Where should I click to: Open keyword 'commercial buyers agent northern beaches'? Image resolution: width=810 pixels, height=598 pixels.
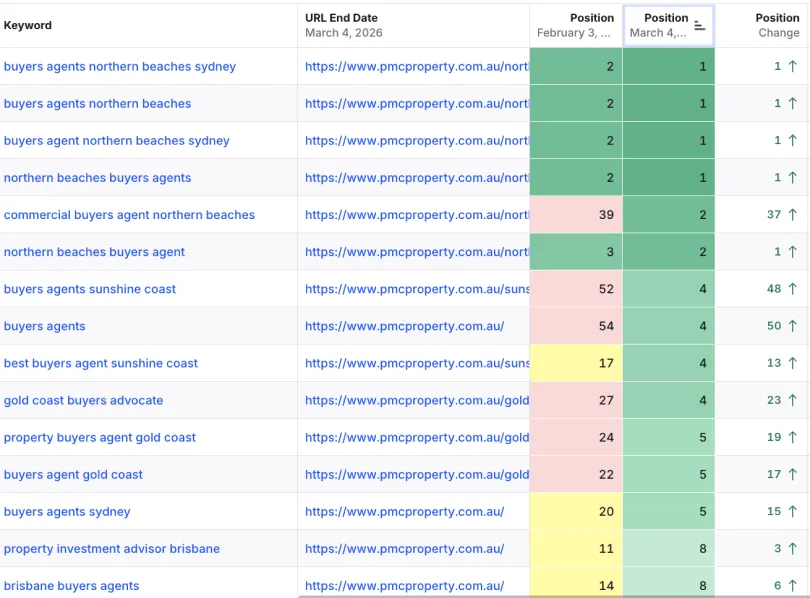point(130,215)
